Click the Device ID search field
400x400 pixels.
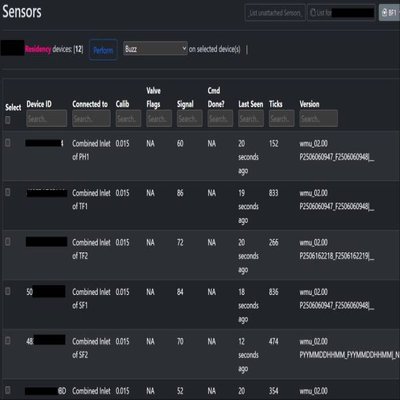coord(46,118)
